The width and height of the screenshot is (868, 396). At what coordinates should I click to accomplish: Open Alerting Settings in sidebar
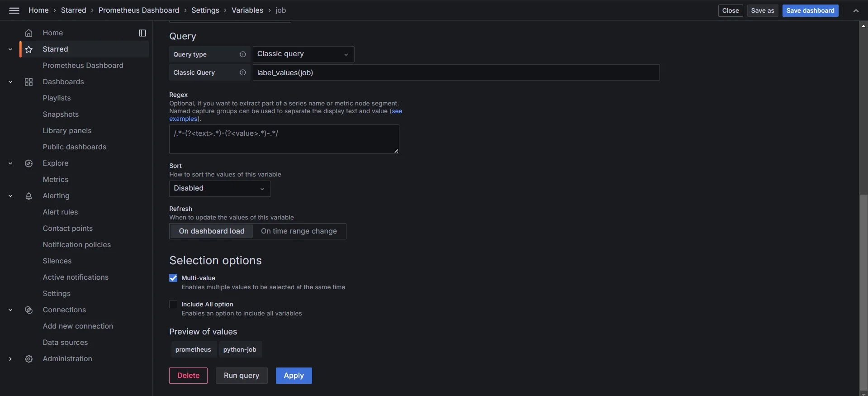pyautogui.click(x=57, y=294)
